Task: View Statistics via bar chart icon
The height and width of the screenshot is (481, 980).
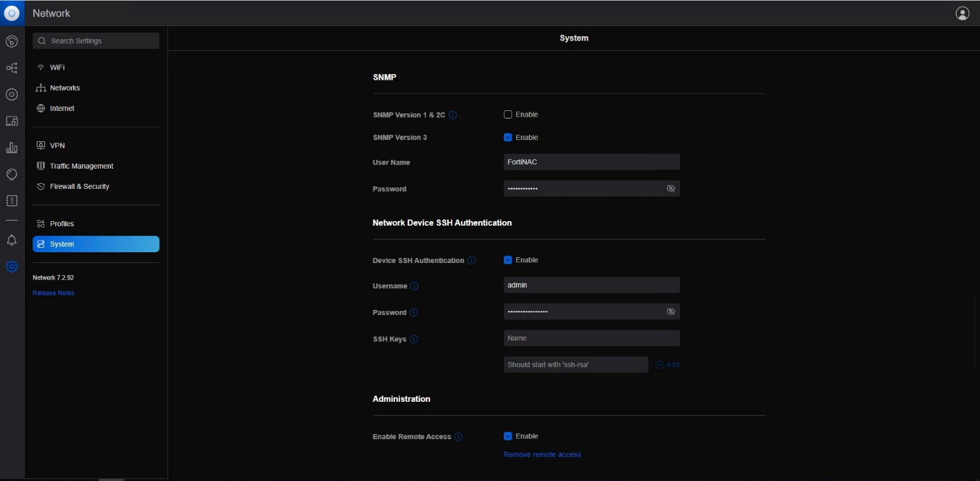Action: (12, 148)
